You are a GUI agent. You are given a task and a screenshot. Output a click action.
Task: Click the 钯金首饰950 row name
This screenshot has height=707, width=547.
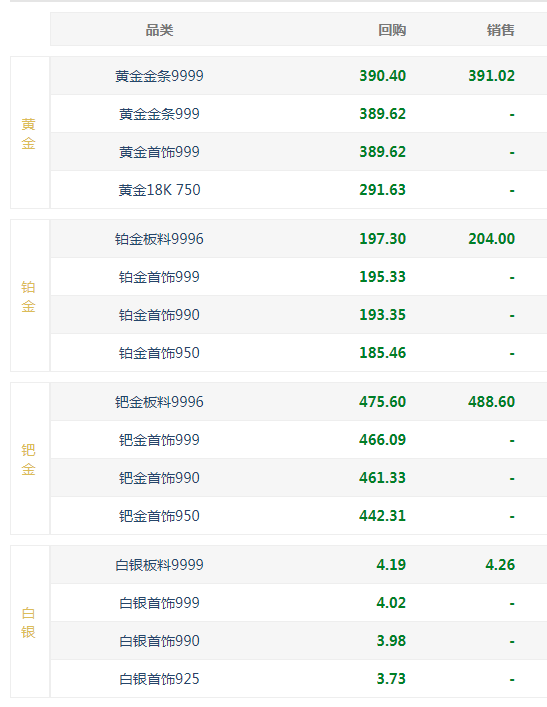click(159, 516)
